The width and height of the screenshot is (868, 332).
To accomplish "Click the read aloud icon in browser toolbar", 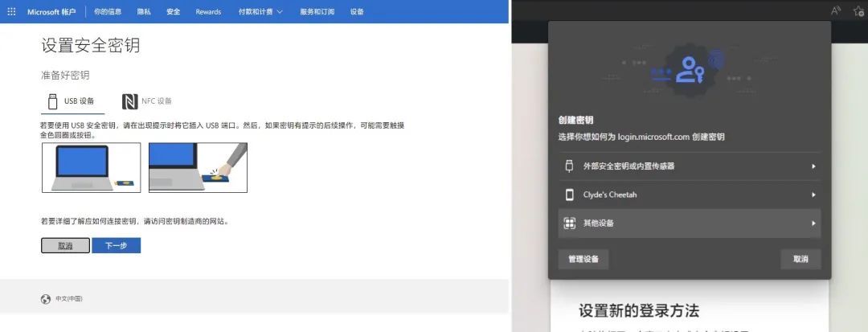I will [x=835, y=11].
